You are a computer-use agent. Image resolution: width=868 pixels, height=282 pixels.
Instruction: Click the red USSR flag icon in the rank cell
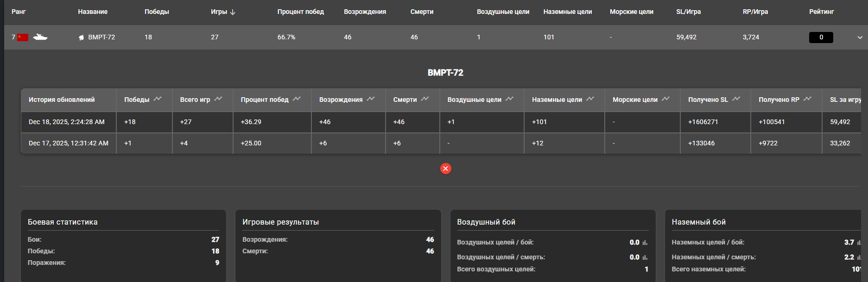click(23, 38)
